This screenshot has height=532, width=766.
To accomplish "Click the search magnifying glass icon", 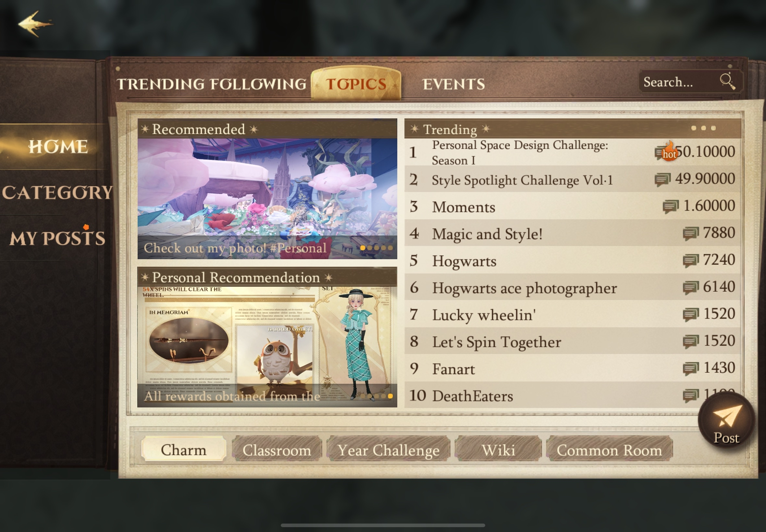I will pyautogui.click(x=727, y=81).
